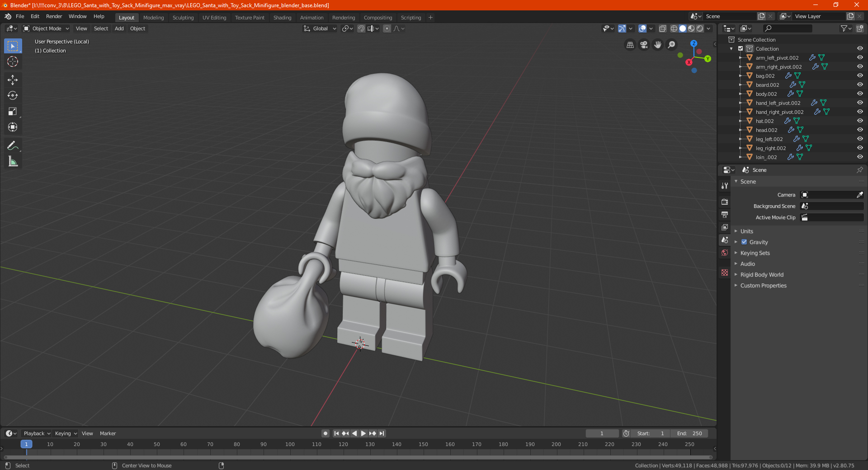Open the Global transform orientation dropdown
This screenshot has height=470, width=868.
coord(320,28)
